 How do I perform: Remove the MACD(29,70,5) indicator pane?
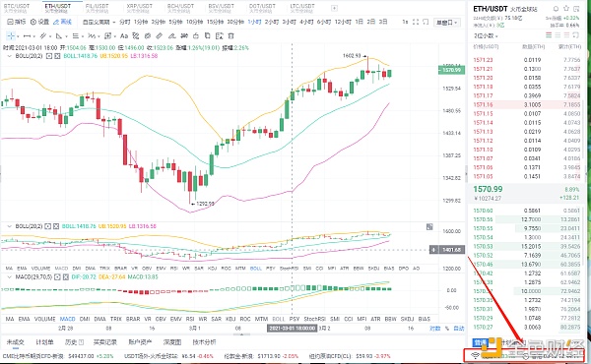click(65, 277)
